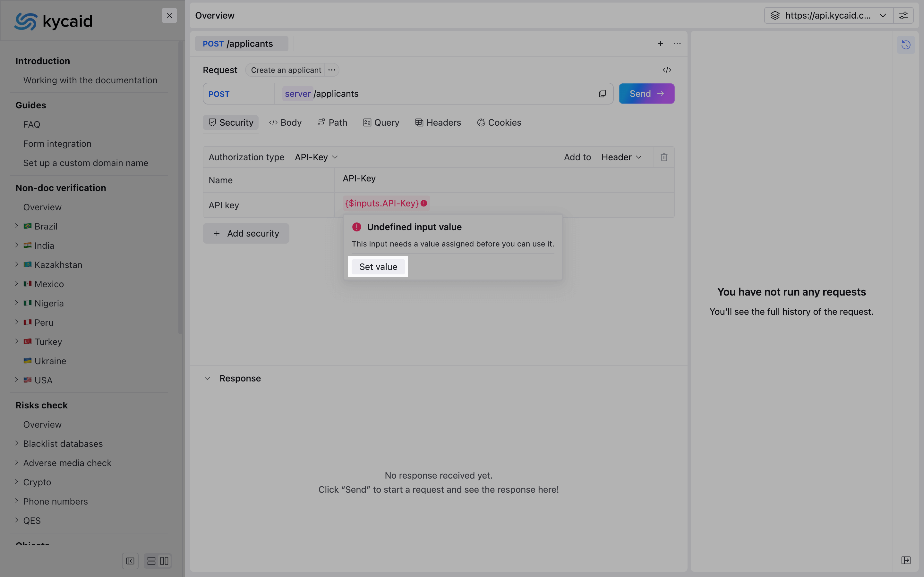The height and width of the screenshot is (577, 924).
Task: Open Authorization type API-Key dropdown
Action: click(316, 157)
